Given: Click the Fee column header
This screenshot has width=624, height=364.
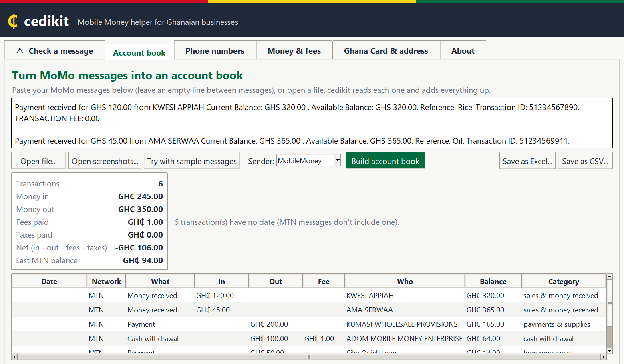Looking at the screenshot, I should point(324,281).
